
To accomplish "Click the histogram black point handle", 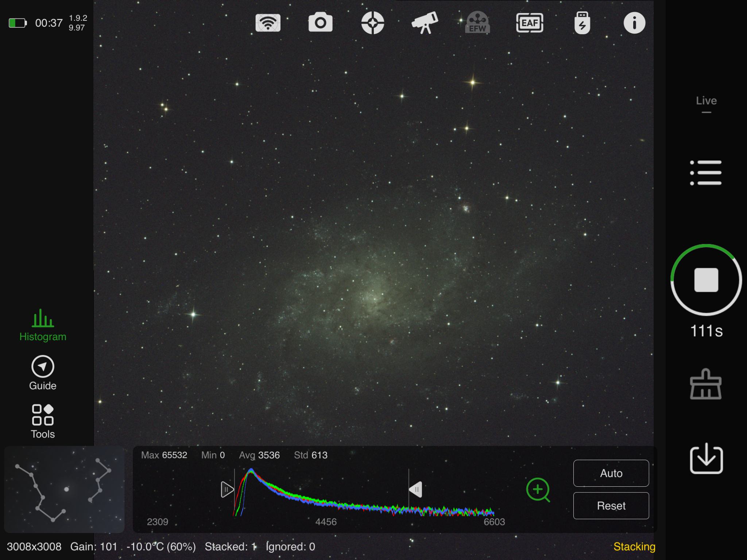I will (x=227, y=489).
